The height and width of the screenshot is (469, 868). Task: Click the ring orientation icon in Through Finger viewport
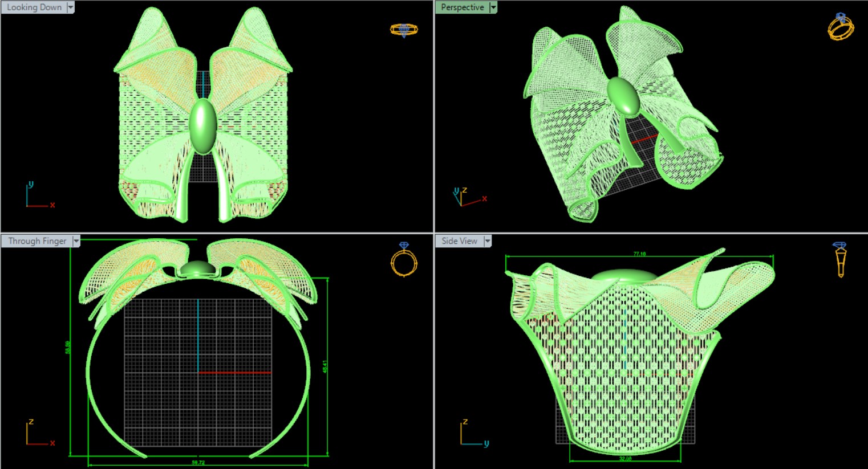pyautogui.click(x=404, y=260)
